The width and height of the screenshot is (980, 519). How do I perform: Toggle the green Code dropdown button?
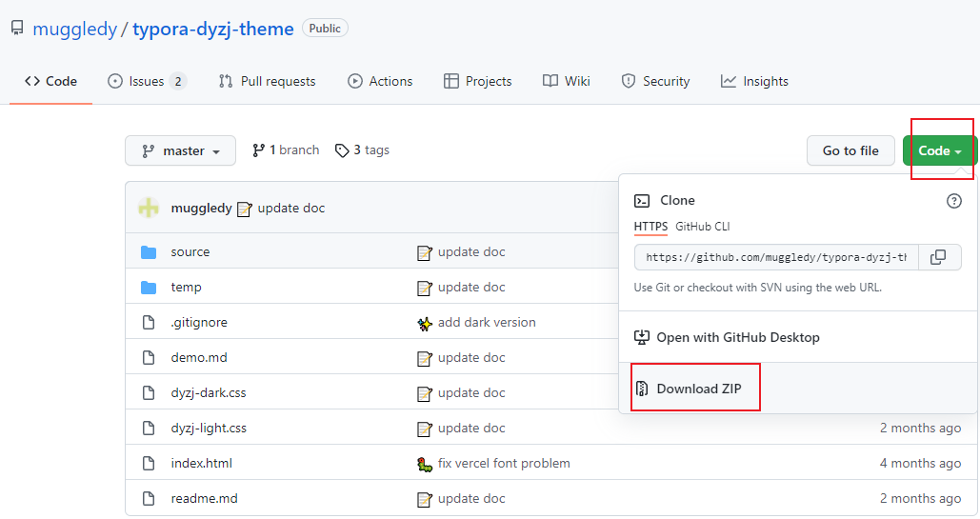coord(939,150)
